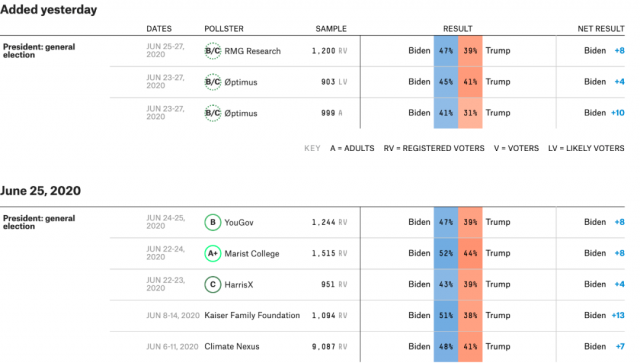Click the blue Biden 51% Kaiser result cell
The width and height of the screenshot is (640, 363).
click(446, 315)
